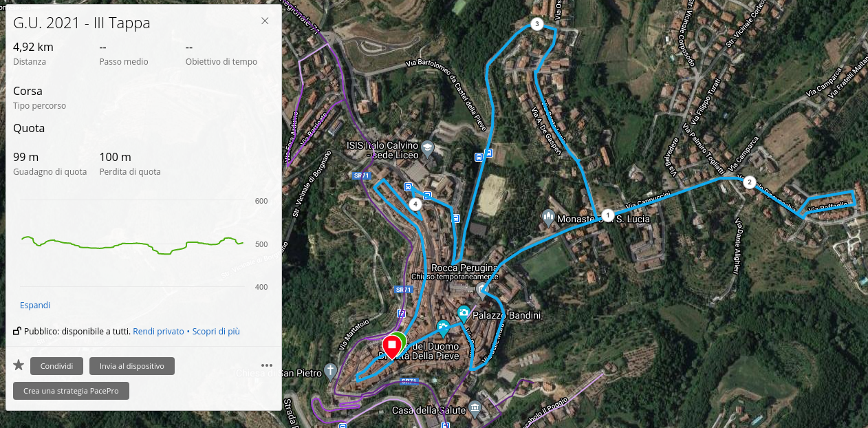
Task: Click the Palazzo Bandini camera icon
Action: click(x=464, y=314)
